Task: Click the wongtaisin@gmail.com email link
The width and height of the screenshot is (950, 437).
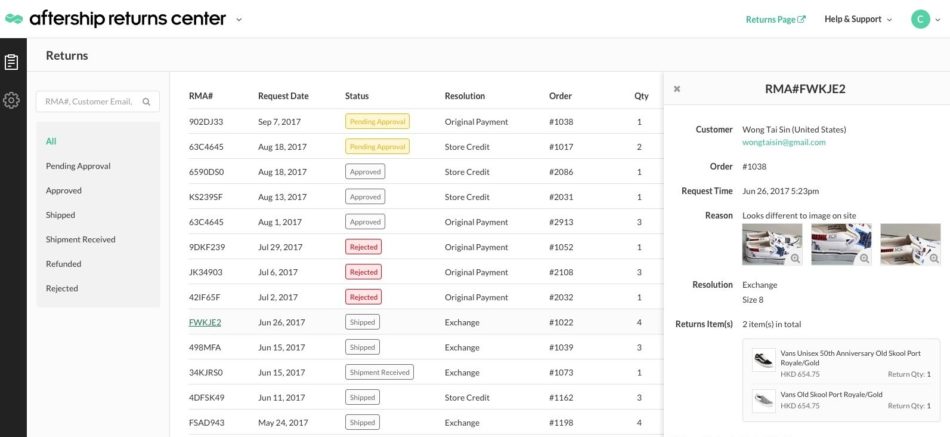Action: (783, 142)
